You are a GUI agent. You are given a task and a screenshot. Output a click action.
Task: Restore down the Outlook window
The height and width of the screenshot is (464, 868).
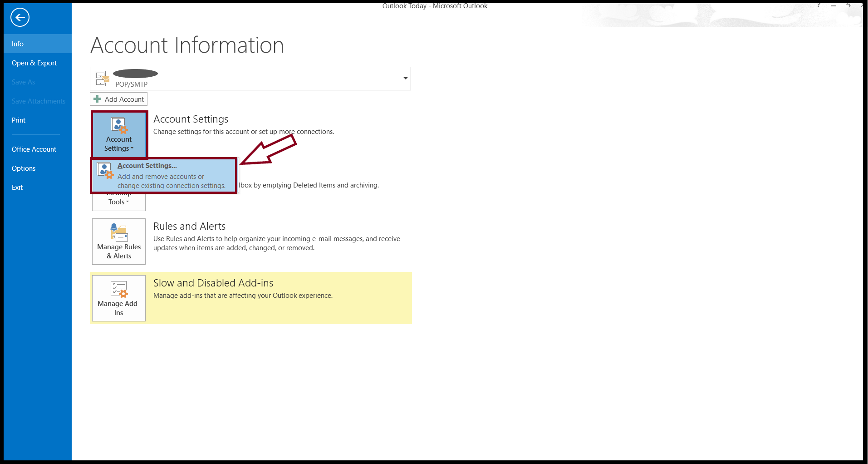point(848,5)
